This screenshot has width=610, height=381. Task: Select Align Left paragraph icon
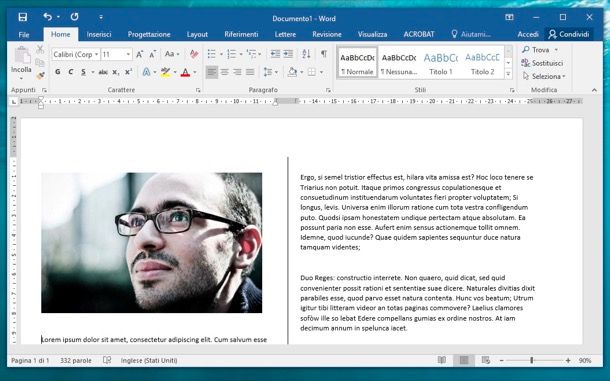coord(212,72)
